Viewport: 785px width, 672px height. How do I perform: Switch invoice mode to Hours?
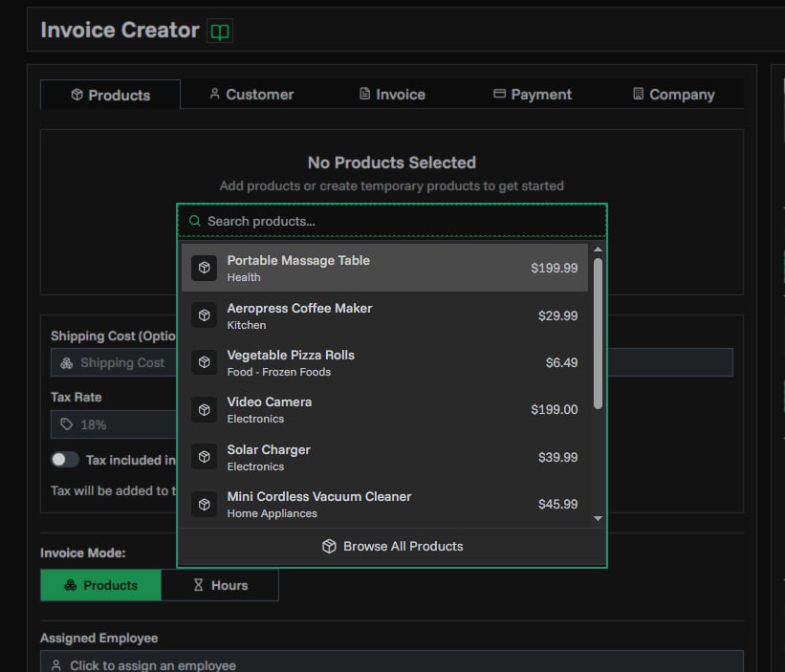click(x=220, y=585)
